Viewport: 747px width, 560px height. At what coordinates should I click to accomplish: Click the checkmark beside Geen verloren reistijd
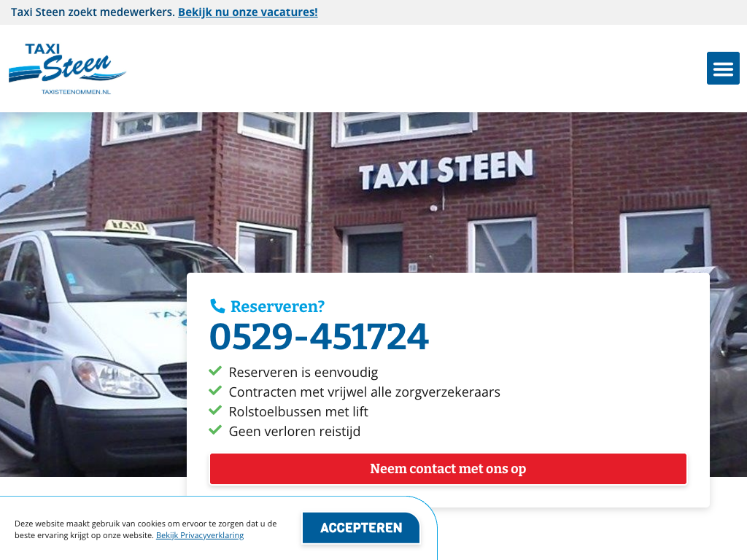click(x=215, y=430)
